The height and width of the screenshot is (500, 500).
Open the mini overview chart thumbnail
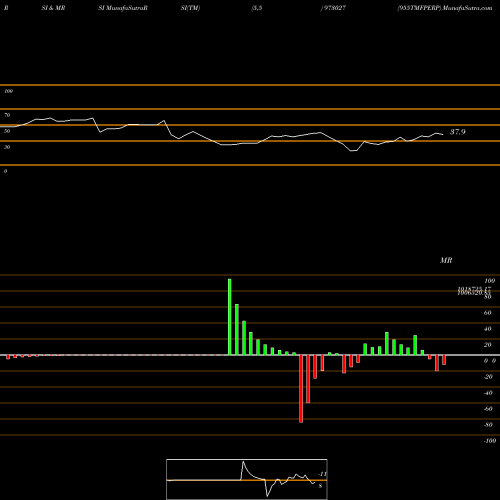[247, 479]
